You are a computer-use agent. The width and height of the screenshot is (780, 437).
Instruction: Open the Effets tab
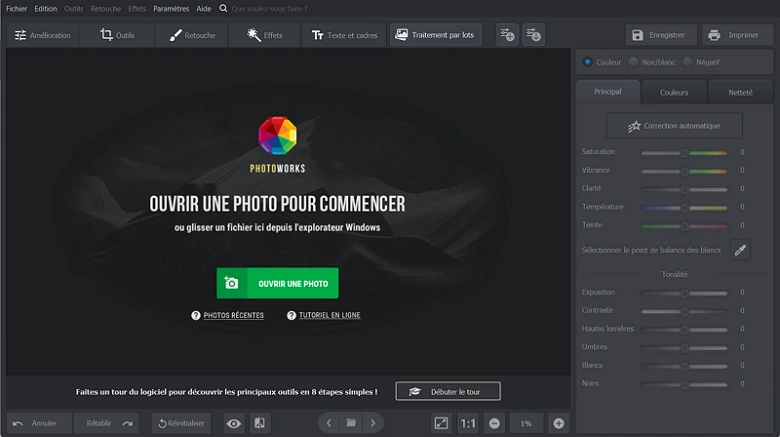(x=265, y=35)
